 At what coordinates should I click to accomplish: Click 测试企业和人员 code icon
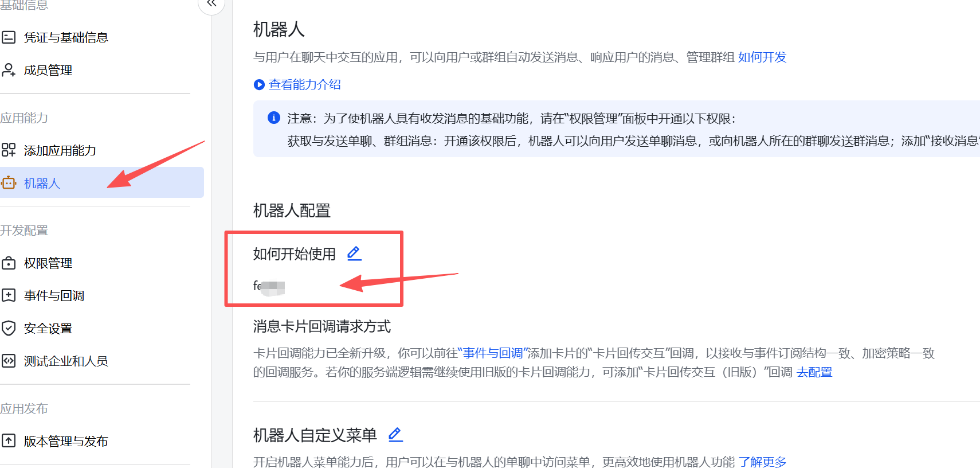[x=9, y=361]
